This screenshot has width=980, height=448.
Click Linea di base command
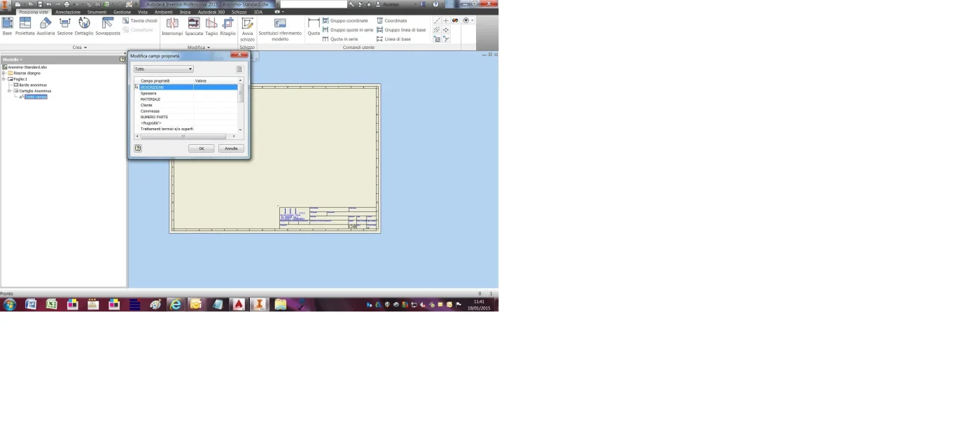pos(394,39)
